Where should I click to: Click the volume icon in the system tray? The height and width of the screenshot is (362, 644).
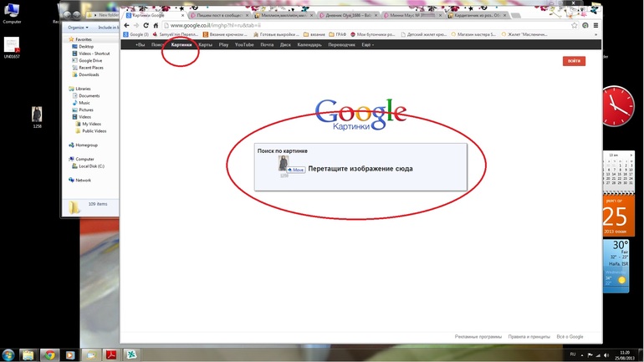coord(609,354)
